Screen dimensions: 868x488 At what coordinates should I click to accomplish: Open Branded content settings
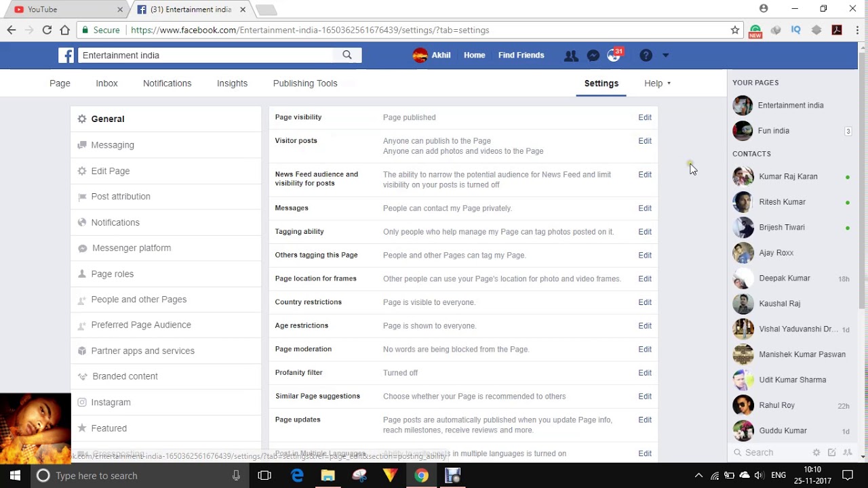tap(165, 376)
